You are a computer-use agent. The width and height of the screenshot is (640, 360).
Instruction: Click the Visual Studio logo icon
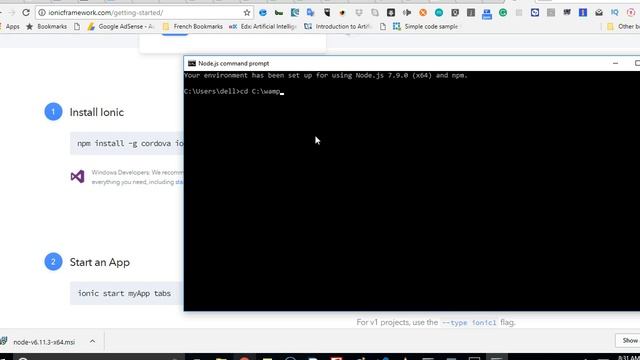[78, 177]
